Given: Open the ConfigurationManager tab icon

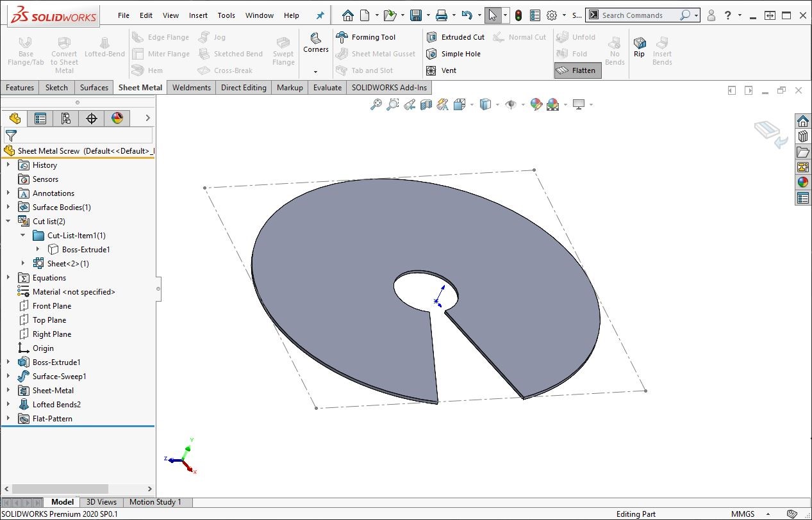Looking at the screenshot, I should tap(65, 118).
